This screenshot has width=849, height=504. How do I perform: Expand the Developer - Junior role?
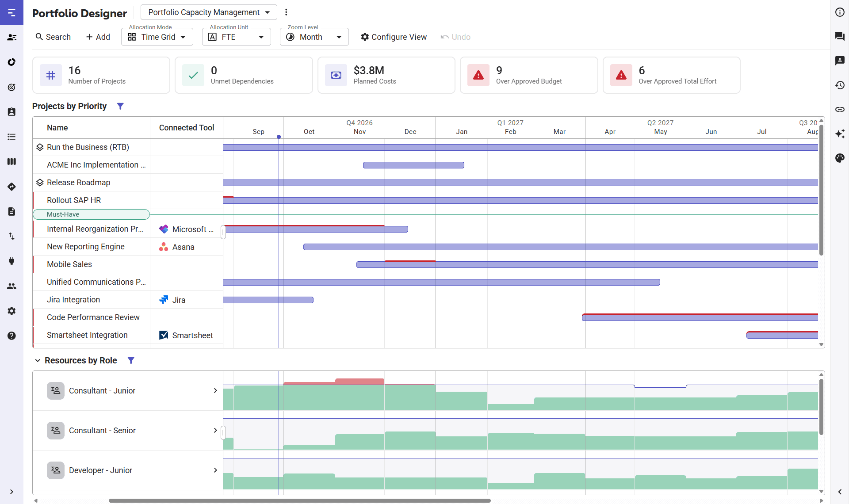pos(215,470)
